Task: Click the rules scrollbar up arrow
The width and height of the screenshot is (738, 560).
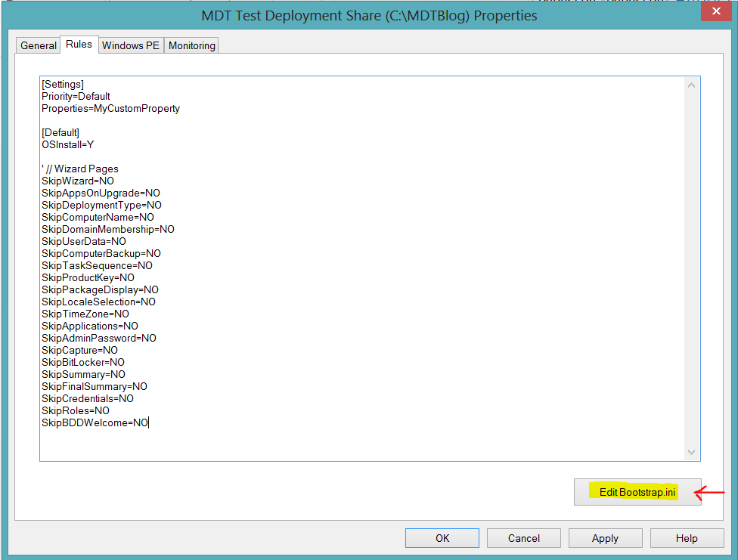Action: click(x=691, y=85)
